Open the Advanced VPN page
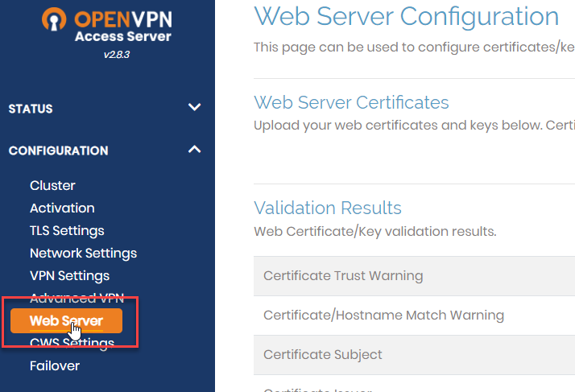Viewport: 575px width, 392px height. (x=77, y=299)
